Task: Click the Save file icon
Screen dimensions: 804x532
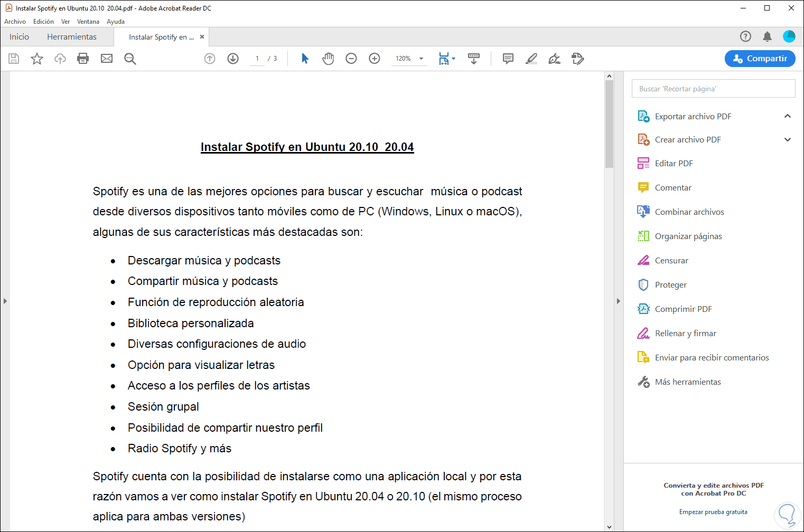Action: pyautogui.click(x=14, y=59)
